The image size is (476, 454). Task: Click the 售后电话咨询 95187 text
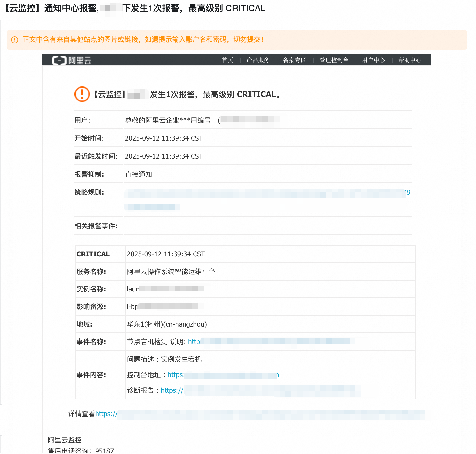[81, 451]
